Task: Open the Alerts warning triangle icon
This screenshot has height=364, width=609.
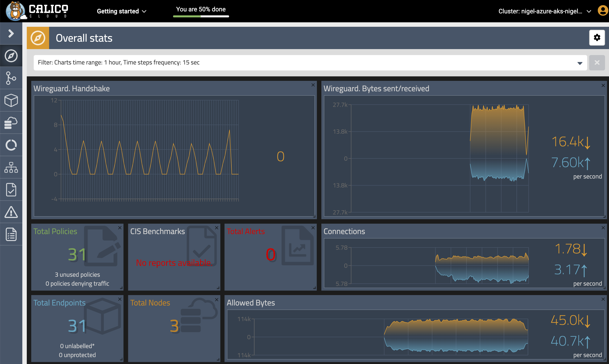Action: (x=11, y=212)
